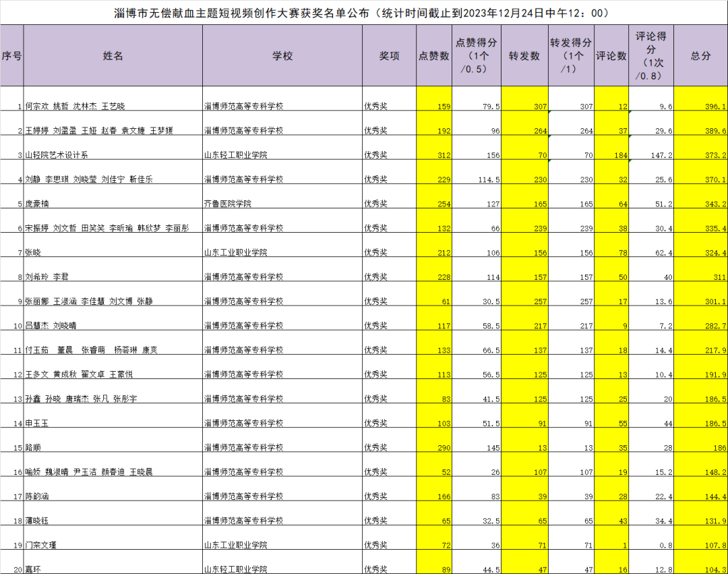
Task: Click the 总分 column header
Action: [700, 56]
